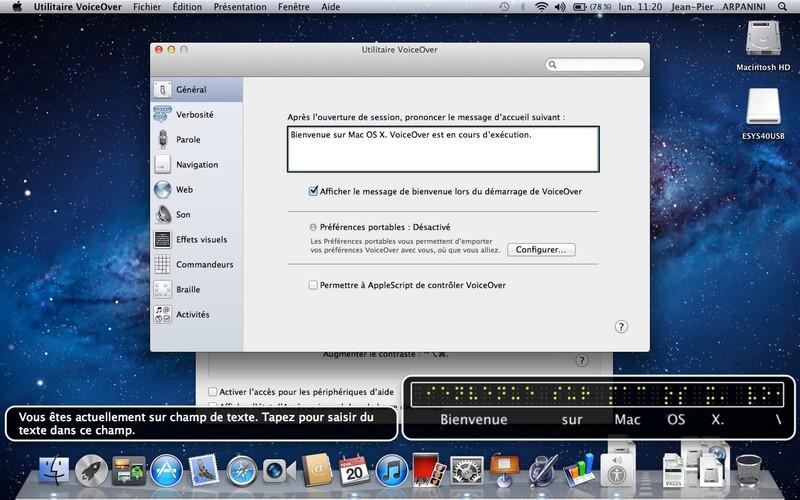Click VoiceOver Utility icon in Dock
Viewport: 800px width, 500px height.
coord(618,470)
